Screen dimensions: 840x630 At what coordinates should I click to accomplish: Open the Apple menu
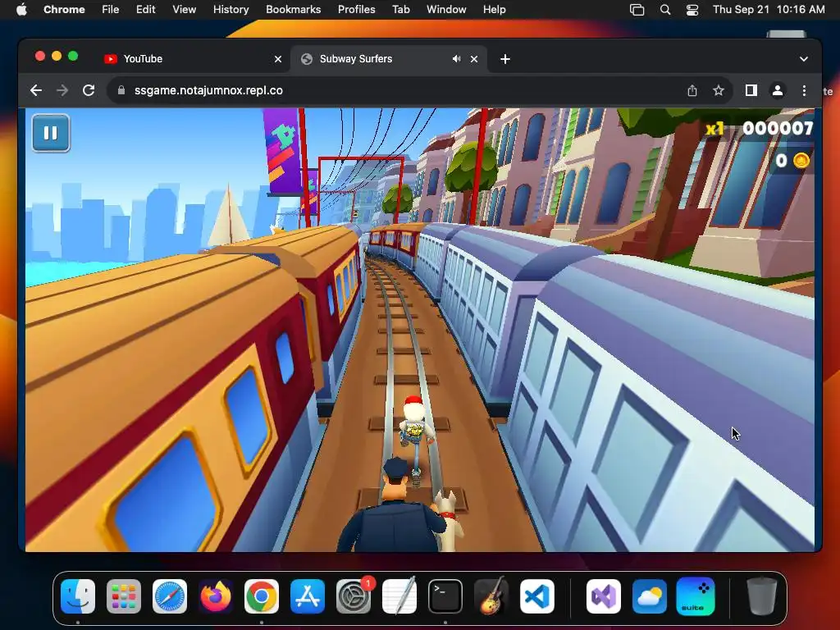[21, 9]
